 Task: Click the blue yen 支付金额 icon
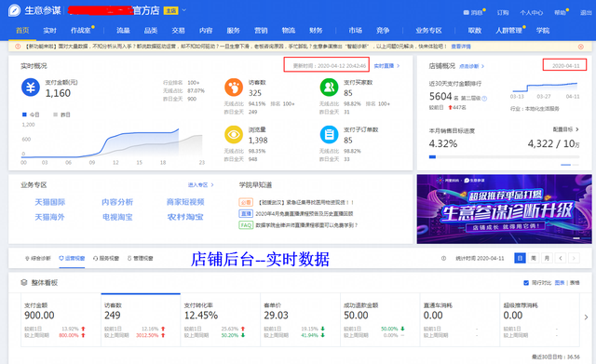tap(31, 88)
